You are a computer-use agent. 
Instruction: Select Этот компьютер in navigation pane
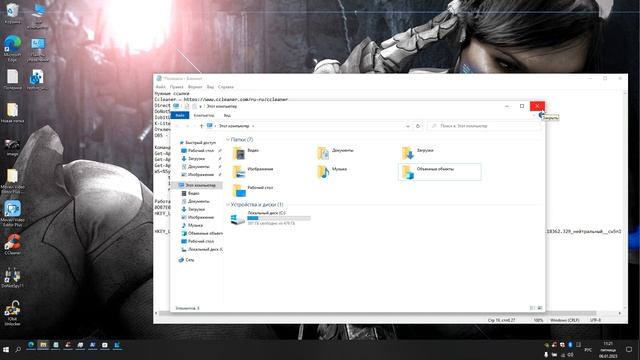click(198, 185)
